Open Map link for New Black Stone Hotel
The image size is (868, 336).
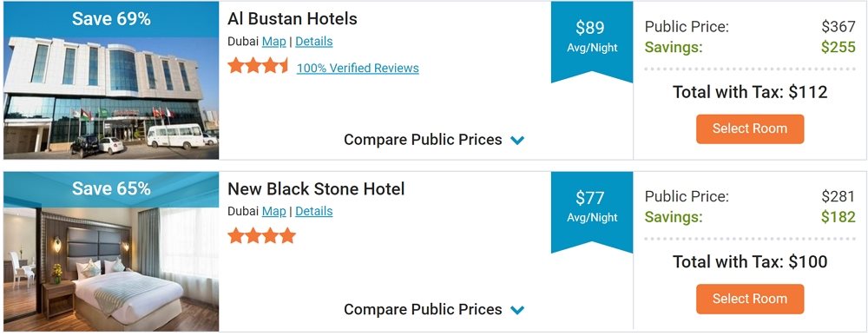tap(274, 212)
